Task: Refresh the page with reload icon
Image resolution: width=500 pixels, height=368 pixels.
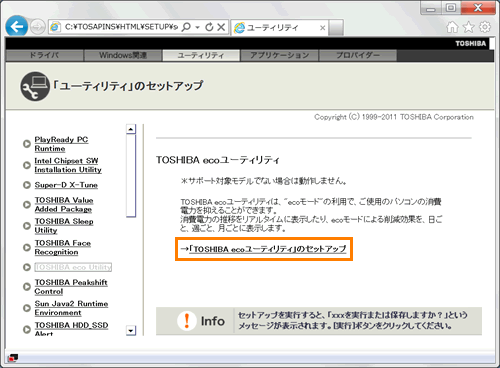Action: click(x=209, y=27)
